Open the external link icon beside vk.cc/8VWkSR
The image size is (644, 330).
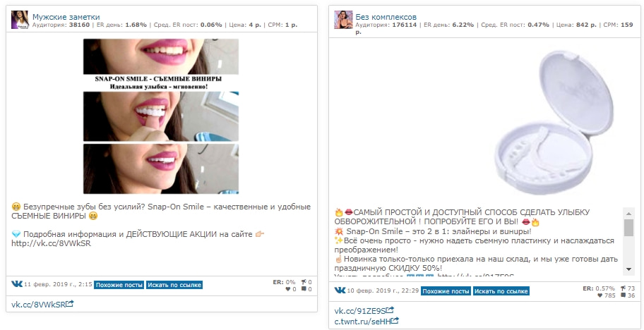pos(70,304)
